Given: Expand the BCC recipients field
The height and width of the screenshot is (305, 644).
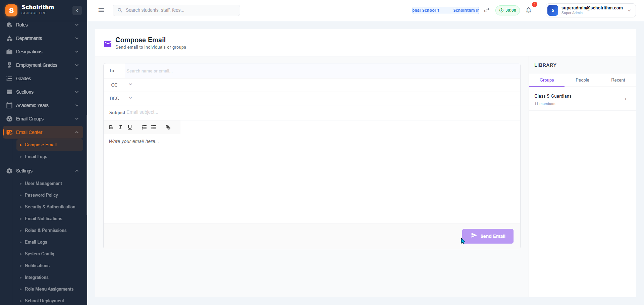Looking at the screenshot, I should click(x=130, y=98).
